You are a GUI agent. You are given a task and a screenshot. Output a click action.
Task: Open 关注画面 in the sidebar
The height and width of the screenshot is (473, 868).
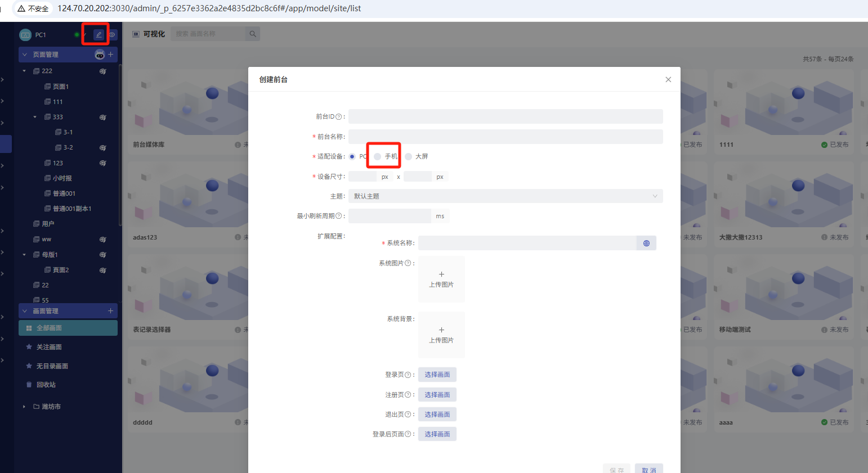pos(49,347)
